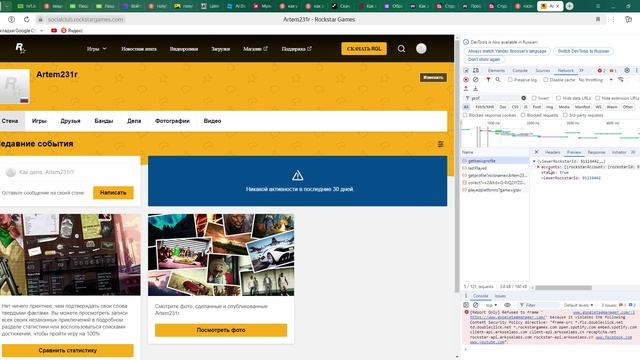Open the Issues drawer tab
This screenshot has width=640, height=360.
[x=500, y=296]
